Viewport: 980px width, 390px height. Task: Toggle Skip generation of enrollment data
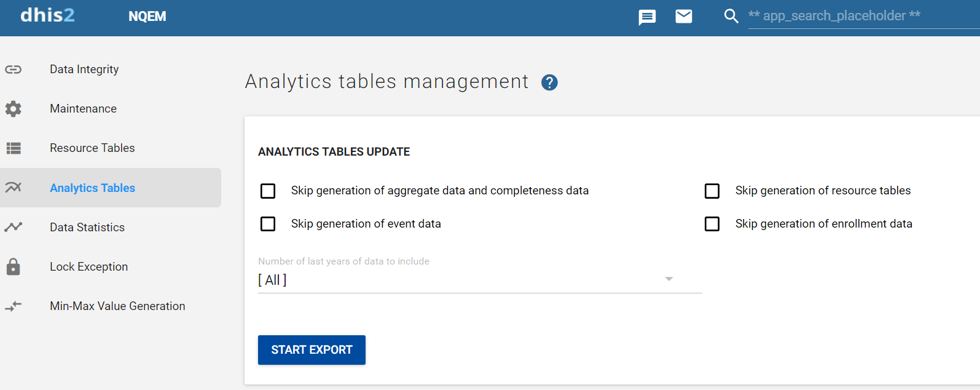(712, 224)
